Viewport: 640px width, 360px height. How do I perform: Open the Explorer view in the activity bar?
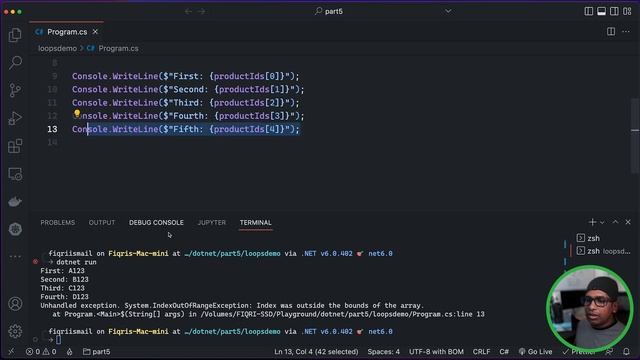[x=15, y=35]
